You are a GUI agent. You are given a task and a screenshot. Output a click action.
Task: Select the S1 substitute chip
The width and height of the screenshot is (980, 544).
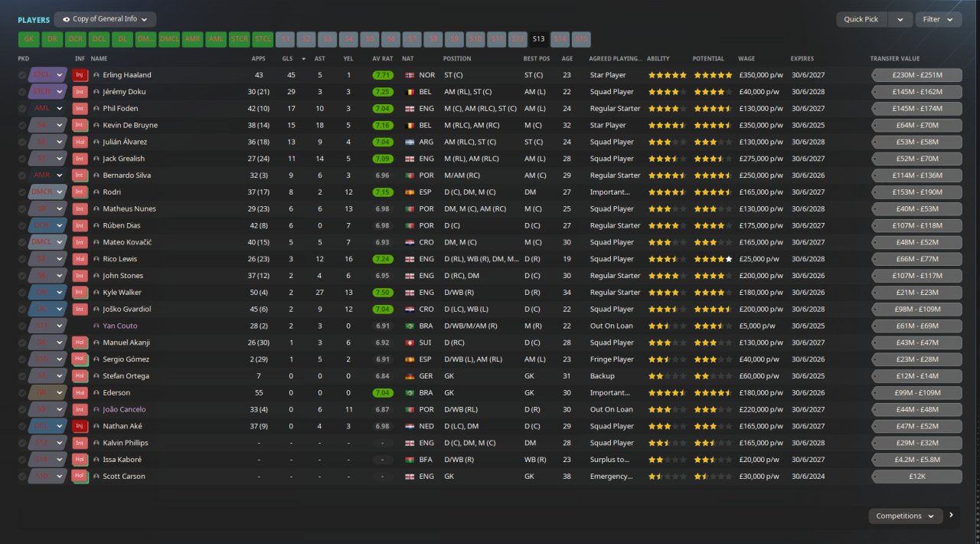(286, 39)
